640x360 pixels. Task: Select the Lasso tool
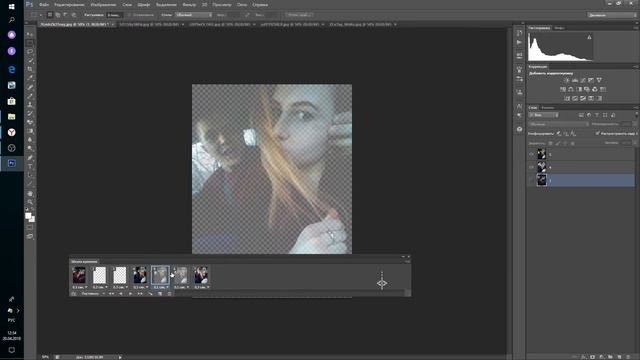coord(30,52)
